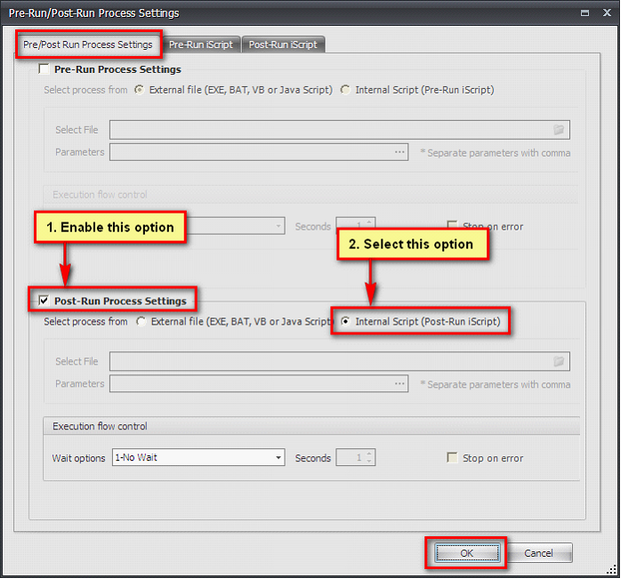Click the folder browse icon in Post-Run Select File
The height and width of the screenshot is (579, 621).
pos(559,362)
